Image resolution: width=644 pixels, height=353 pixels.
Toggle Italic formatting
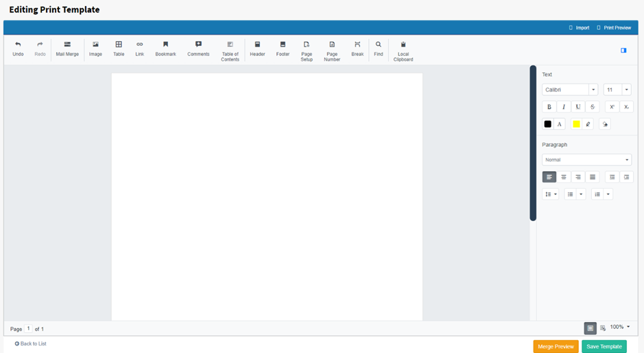[x=564, y=106]
